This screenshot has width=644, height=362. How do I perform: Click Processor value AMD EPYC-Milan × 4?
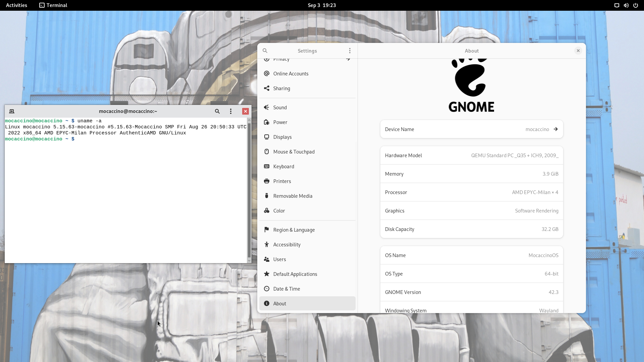535,192
